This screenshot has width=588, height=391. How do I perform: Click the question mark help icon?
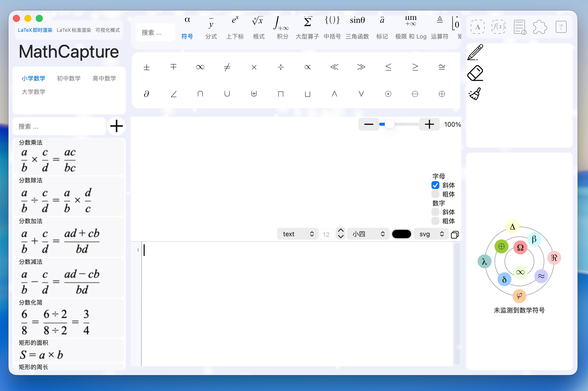pos(561,27)
